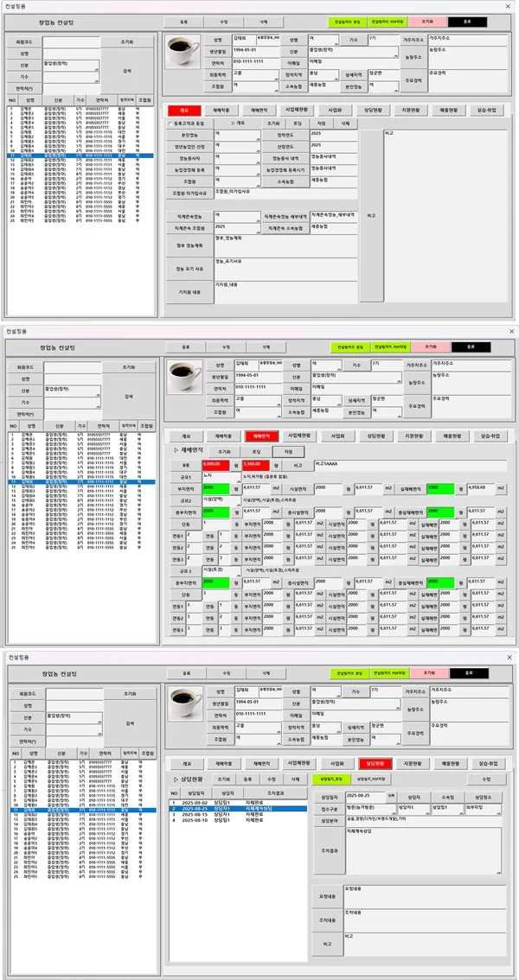519x980 pixels.
Task: Select the 2025-09-02 consultation row in bottom window
Action: (239, 802)
